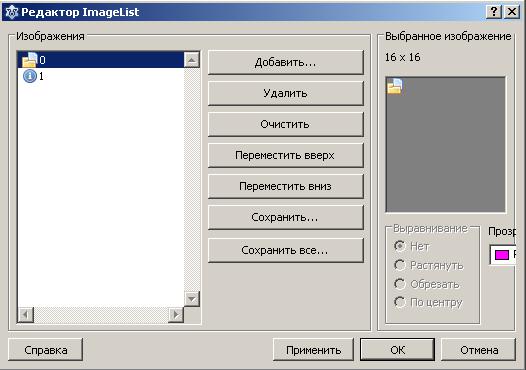Select the Обрезать radio button
Viewport: 526px width, 370px height.
click(400, 284)
